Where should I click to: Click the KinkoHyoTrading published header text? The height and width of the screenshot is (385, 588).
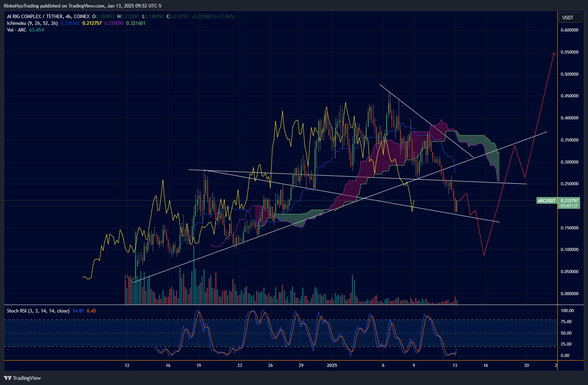click(82, 6)
